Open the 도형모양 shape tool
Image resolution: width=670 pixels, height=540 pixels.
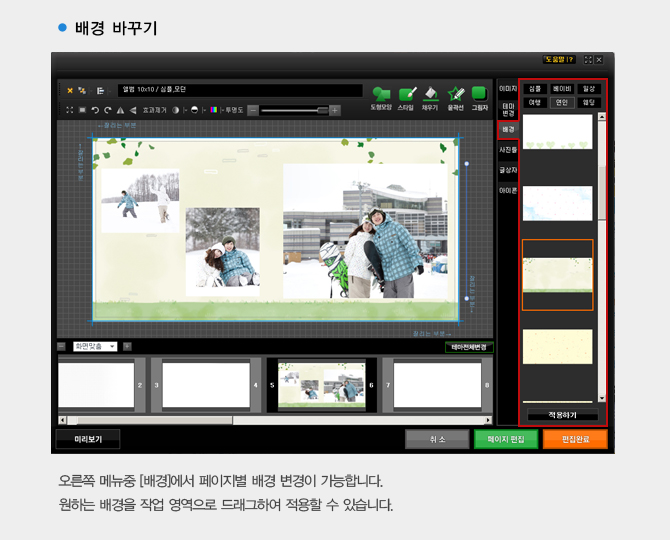(x=381, y=99)
